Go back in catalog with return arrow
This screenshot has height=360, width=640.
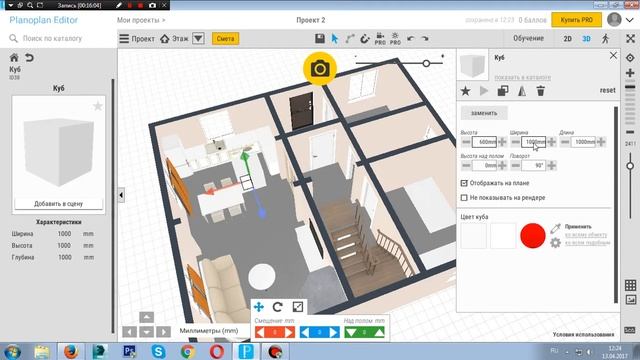coord(29,58)
